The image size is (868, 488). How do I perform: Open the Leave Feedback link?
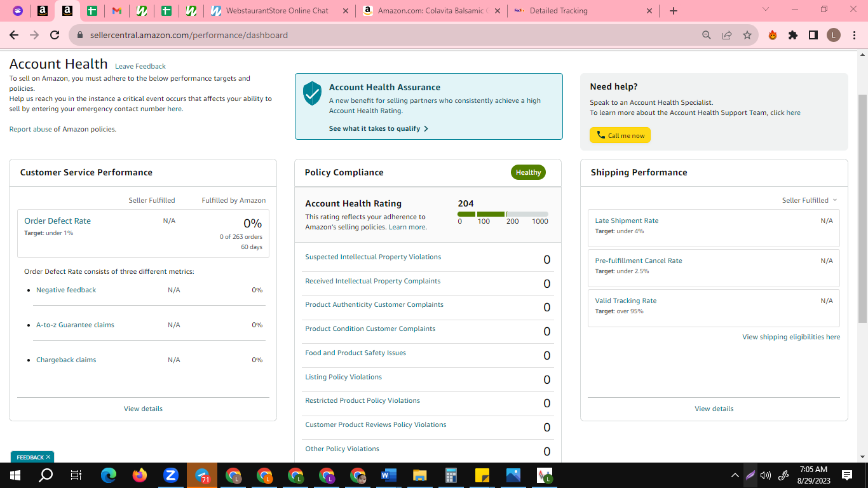(x=140, y=66)
